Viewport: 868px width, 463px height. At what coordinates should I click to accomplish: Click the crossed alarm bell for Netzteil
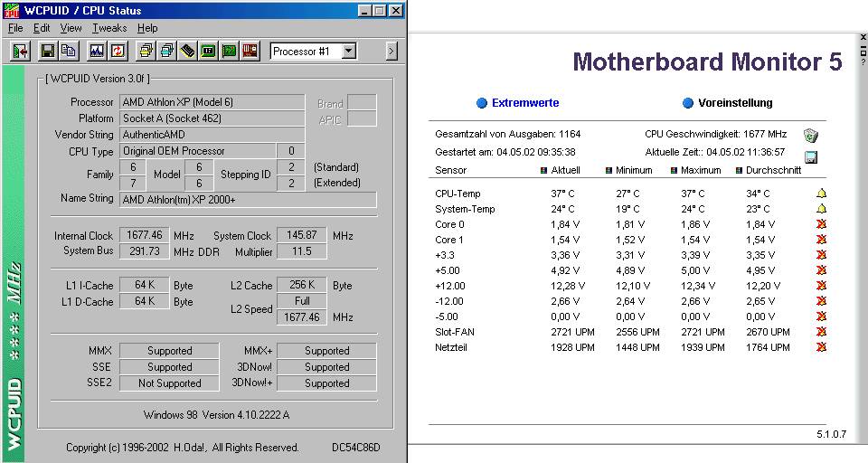tap(822, 347)
